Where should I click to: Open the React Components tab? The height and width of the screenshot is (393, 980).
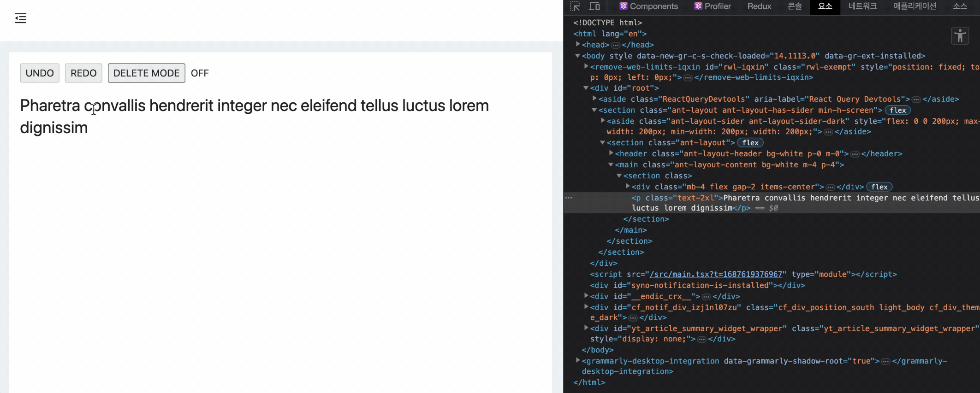649,6
